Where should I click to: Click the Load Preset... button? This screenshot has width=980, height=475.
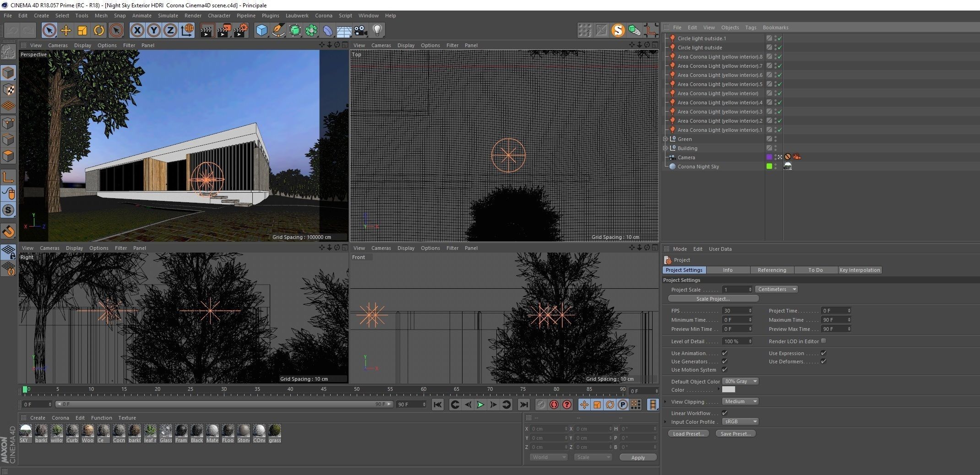click(x=688, y=434)
